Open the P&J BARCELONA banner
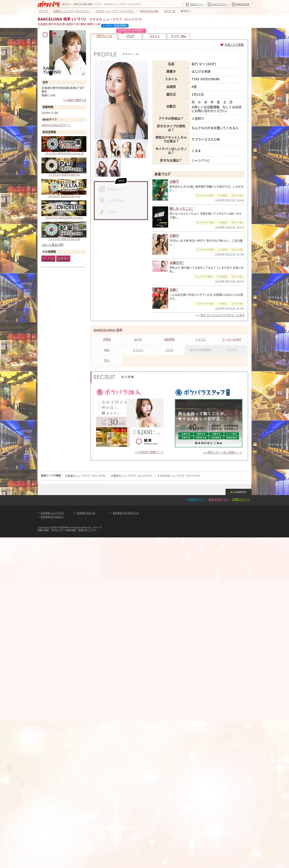Viewport: 289px width, 868px height. tap(64, 165)
